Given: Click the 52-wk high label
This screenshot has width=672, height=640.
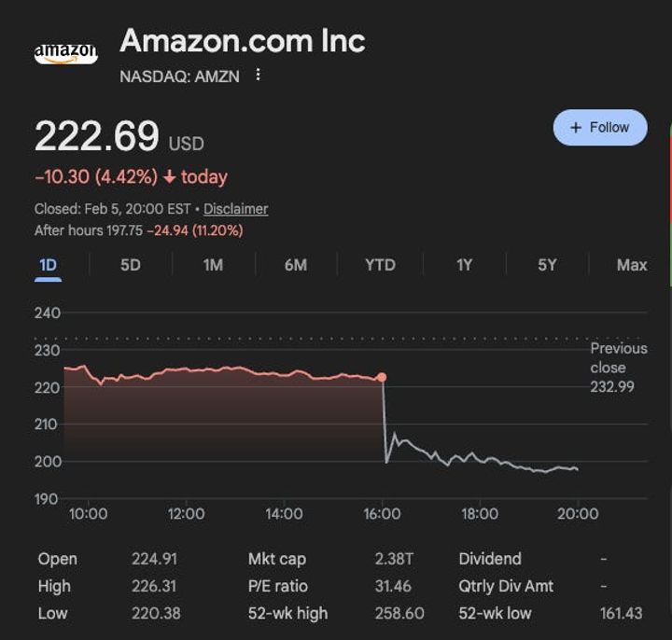Looking at the screenshot, I should point(287,614).
